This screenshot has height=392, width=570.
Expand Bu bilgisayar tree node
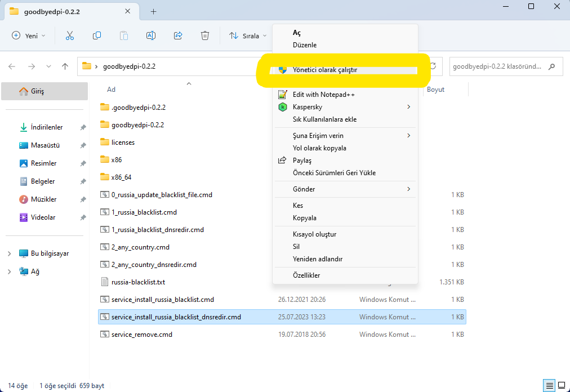coord(9,253)
